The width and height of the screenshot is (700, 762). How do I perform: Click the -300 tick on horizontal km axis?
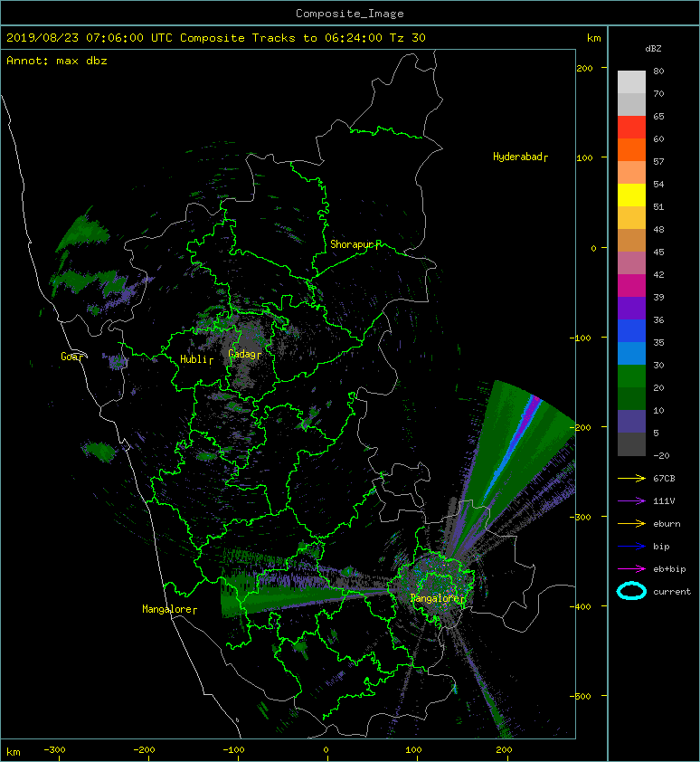[54, 750]
